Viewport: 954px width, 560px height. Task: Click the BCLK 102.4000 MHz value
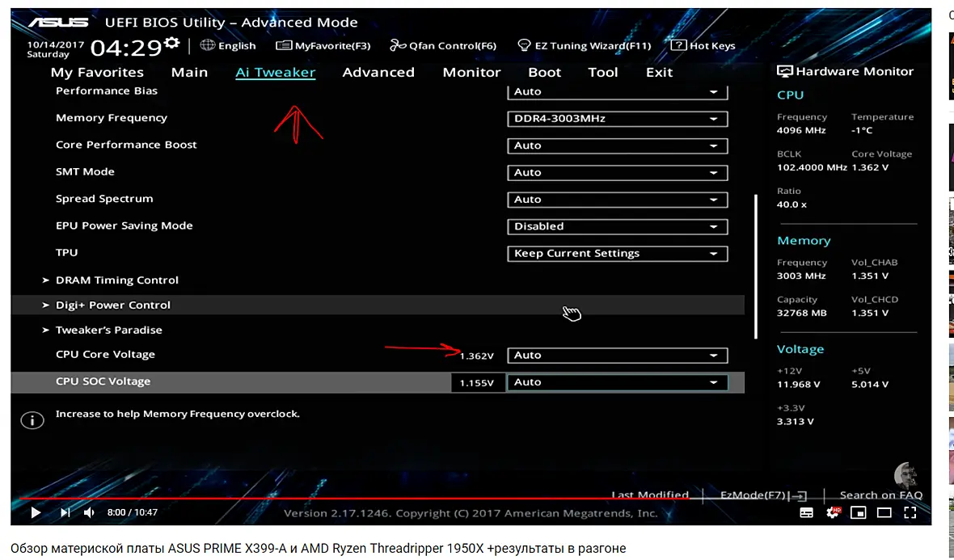pos(812,168)
